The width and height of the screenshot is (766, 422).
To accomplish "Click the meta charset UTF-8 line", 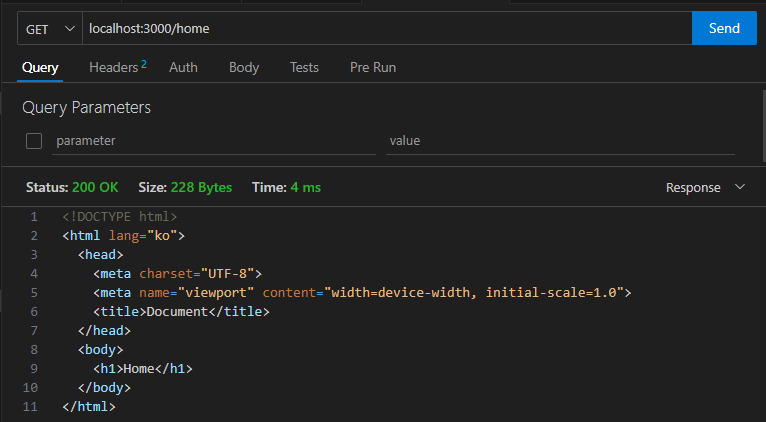I will point(178,274).
